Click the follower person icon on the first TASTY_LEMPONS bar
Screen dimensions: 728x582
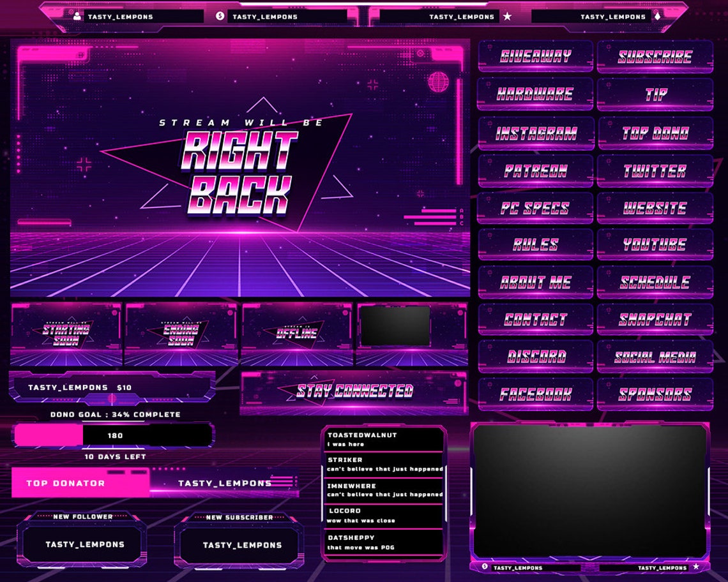pos(78,16)
